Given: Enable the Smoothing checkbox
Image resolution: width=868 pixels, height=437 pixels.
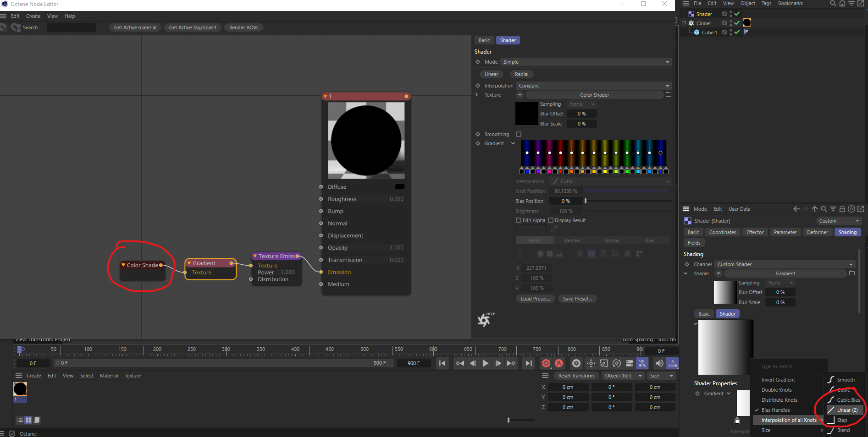Looking at the screenshot, I should [519, 134].
